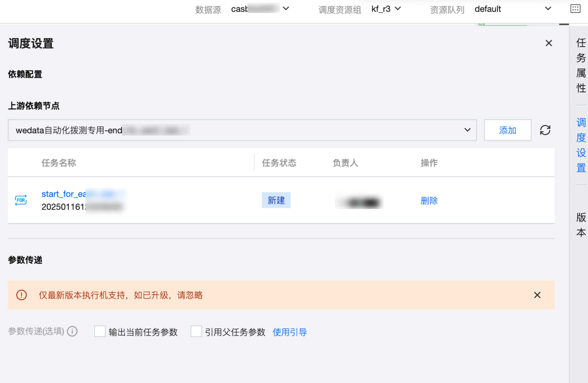Check the 引用父任务参数 checkbox
588x383 pixels.
(x=196, y=332)
